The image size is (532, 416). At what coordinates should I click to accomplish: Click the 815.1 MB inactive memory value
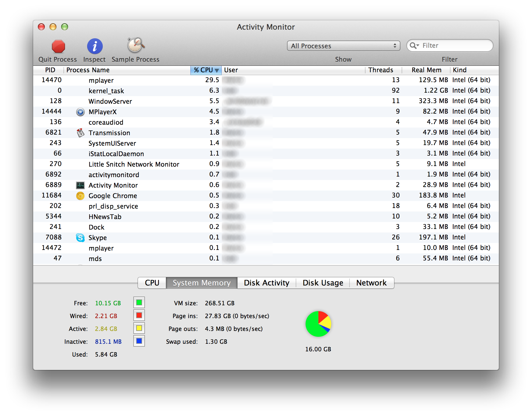[108, 342]
